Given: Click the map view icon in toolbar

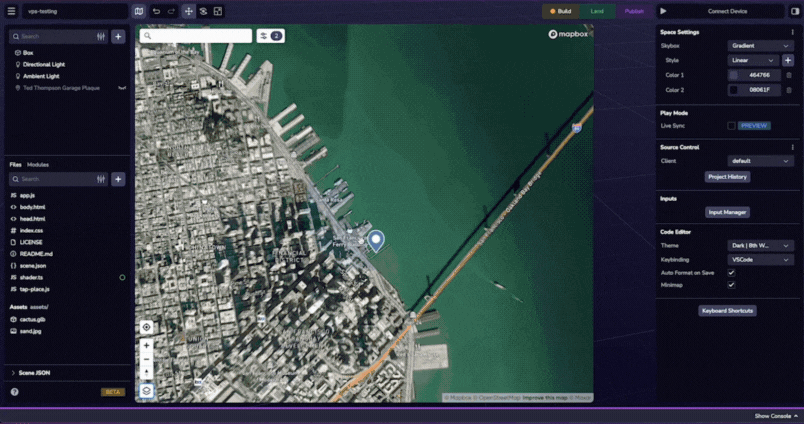Looking at the screenshot, I should point(139,11).
